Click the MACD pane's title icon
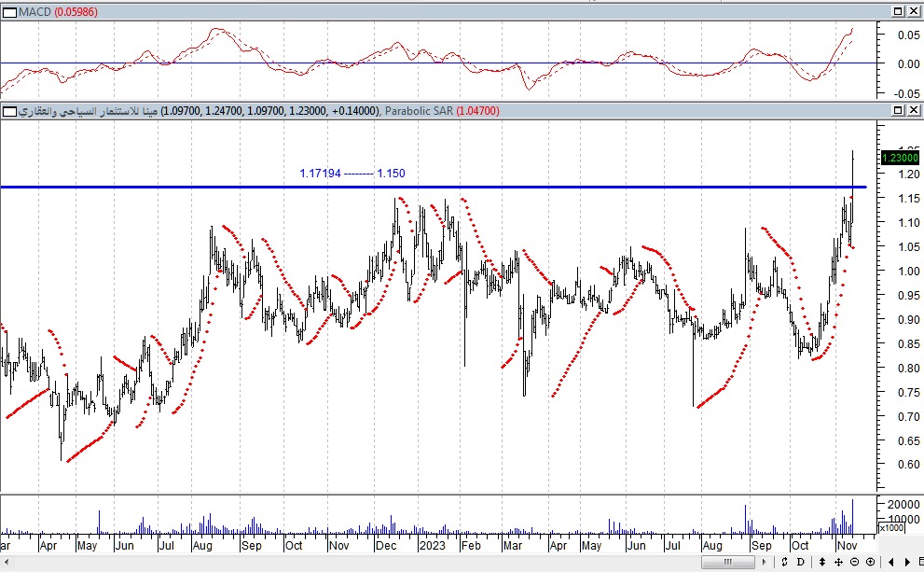 [x=9, y=11]
